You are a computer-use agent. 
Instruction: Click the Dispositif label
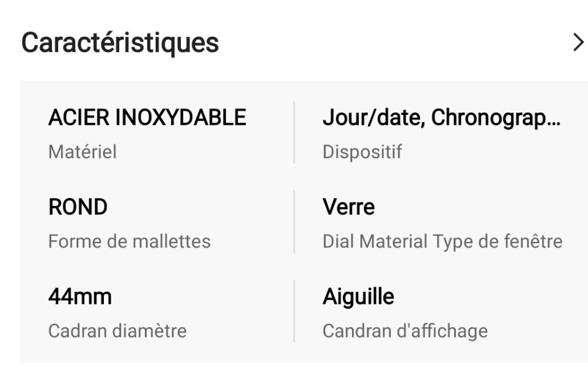pyautogui.click(x=362, y=152)
